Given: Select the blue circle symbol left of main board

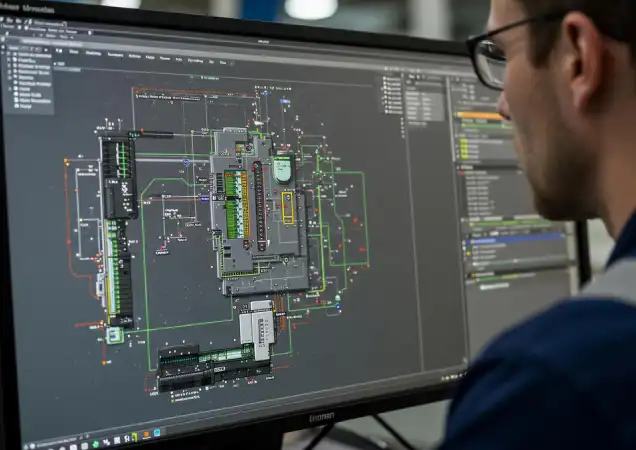Looking at the screenshot, I should (186, 163).
